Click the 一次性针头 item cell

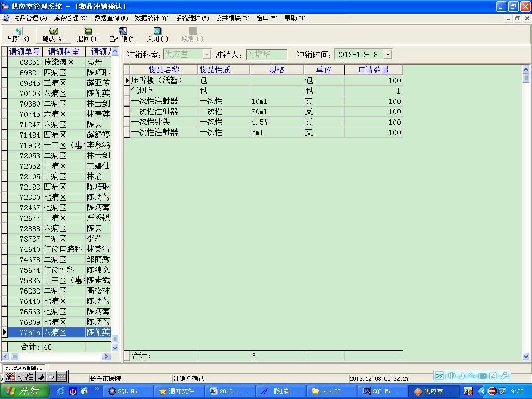point(164,122)
